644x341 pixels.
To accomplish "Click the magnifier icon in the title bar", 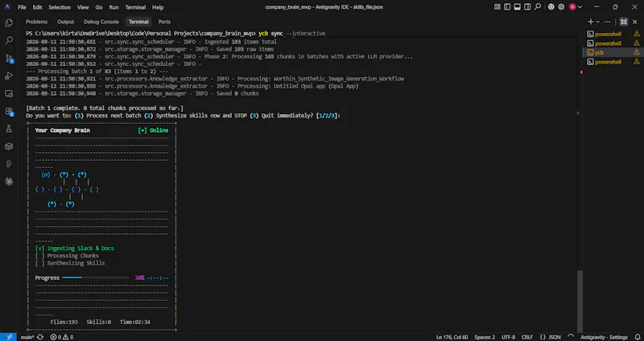I will (538, 7).
